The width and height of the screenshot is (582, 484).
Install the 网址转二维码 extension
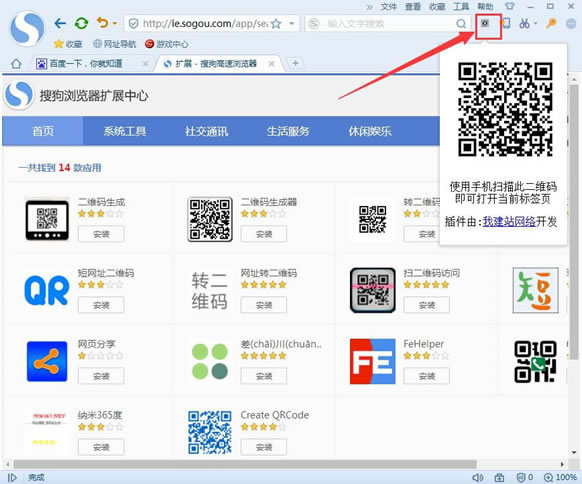point(264,305)
